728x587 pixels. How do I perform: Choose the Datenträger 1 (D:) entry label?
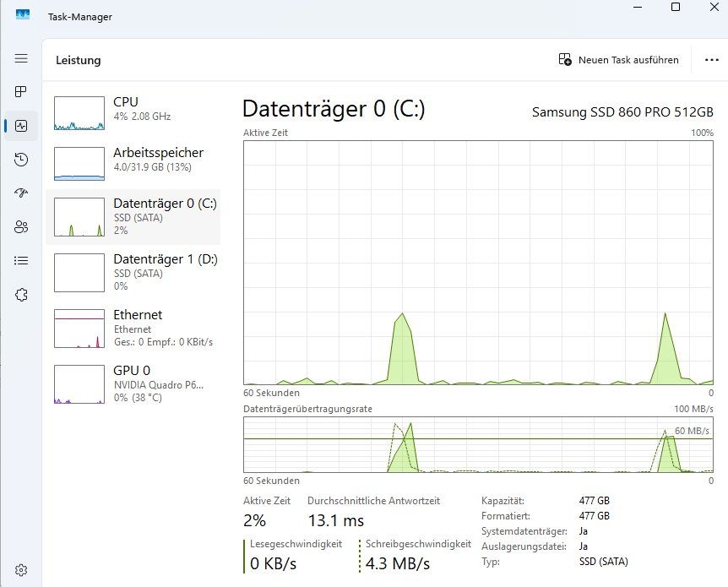(166, 259)
